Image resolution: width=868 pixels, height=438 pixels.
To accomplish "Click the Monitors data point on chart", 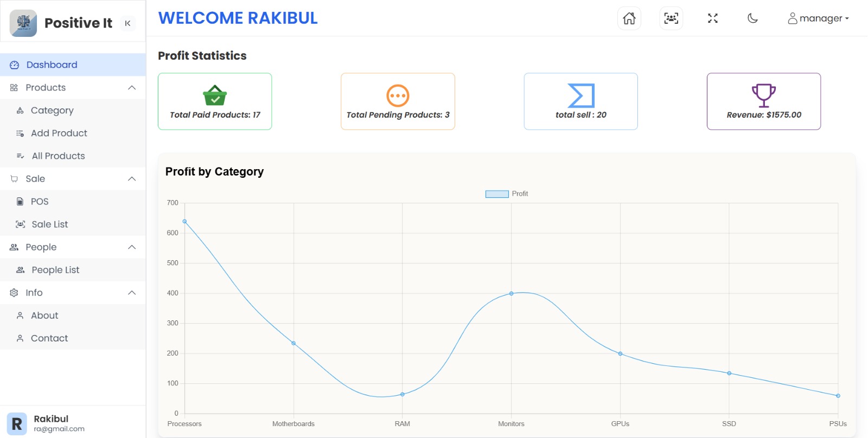I will [511, 293].
